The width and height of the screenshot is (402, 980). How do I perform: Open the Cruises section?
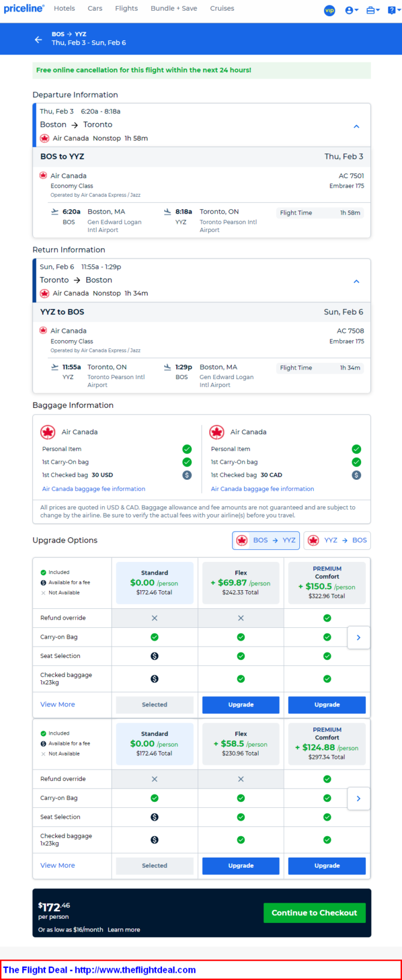coord(222,8)
